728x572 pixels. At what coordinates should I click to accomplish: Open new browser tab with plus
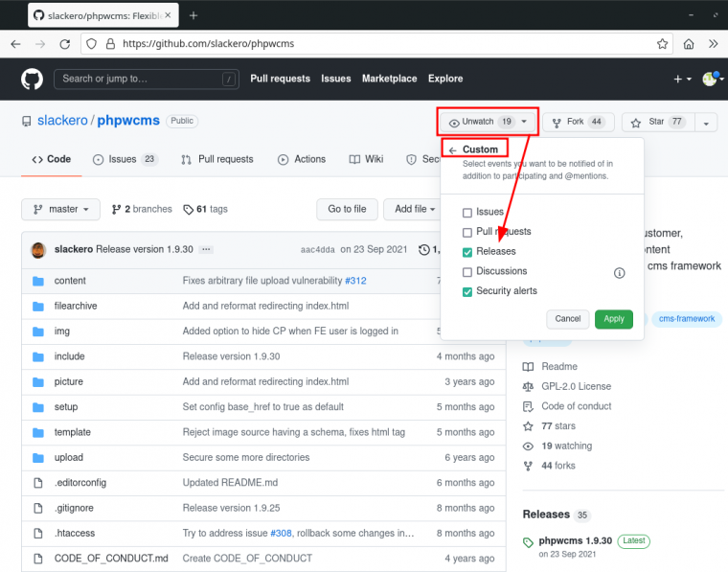(193, 15)
